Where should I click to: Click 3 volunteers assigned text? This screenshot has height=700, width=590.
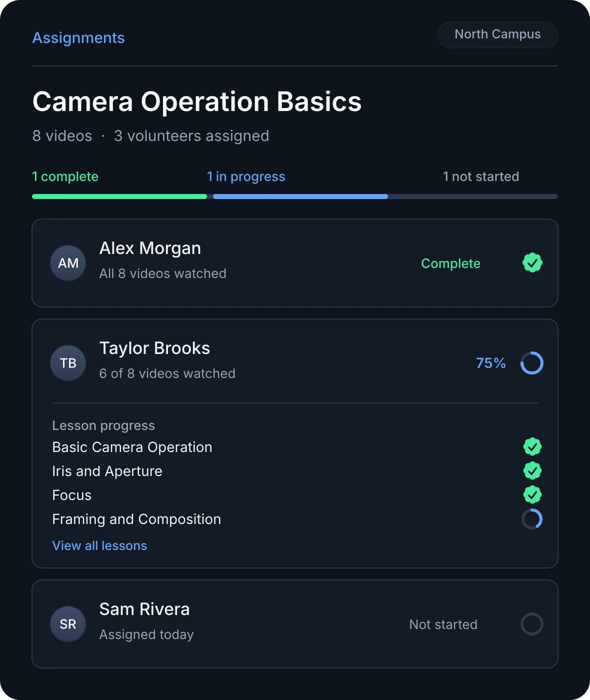(x=191, y=136)
